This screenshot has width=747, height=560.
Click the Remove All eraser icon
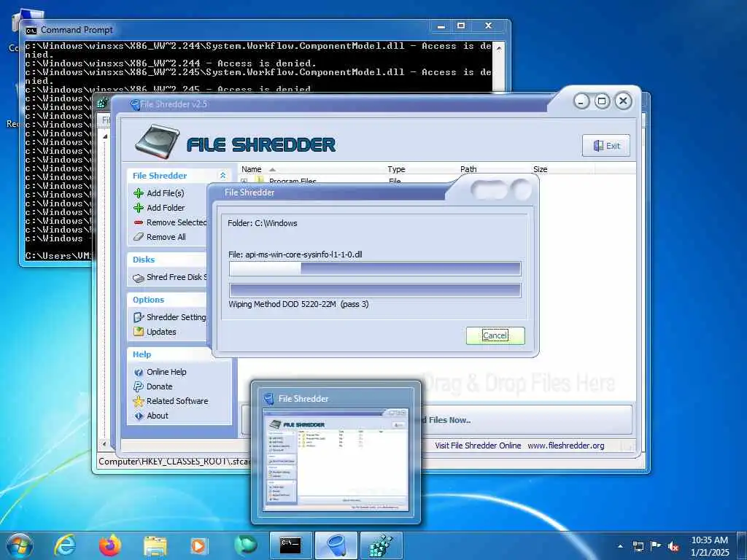tap(138, 237)
